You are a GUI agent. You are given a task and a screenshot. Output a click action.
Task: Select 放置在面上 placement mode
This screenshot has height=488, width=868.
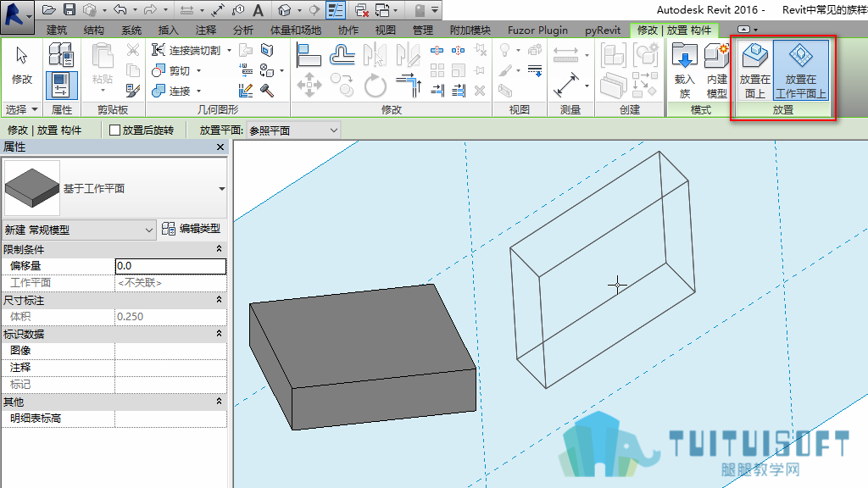(754, 71)
